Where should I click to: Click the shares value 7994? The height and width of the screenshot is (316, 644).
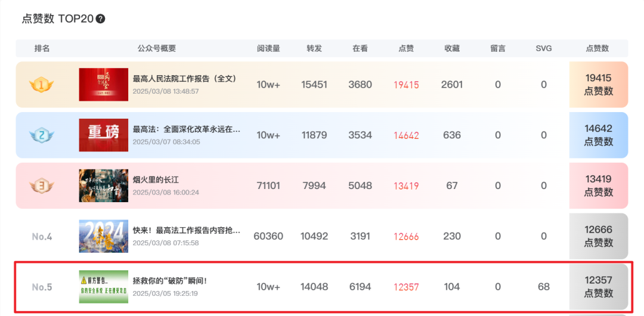(x=314, y=186)
